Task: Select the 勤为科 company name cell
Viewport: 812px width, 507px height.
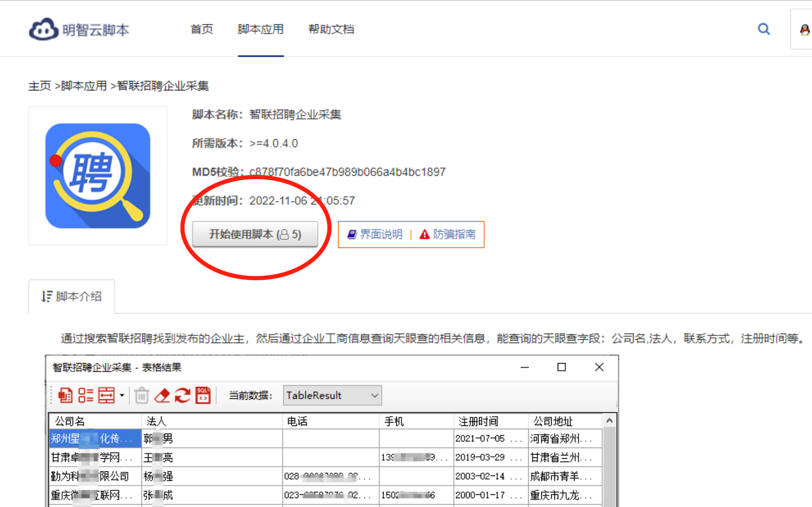Action: click(x=95, y=476)
